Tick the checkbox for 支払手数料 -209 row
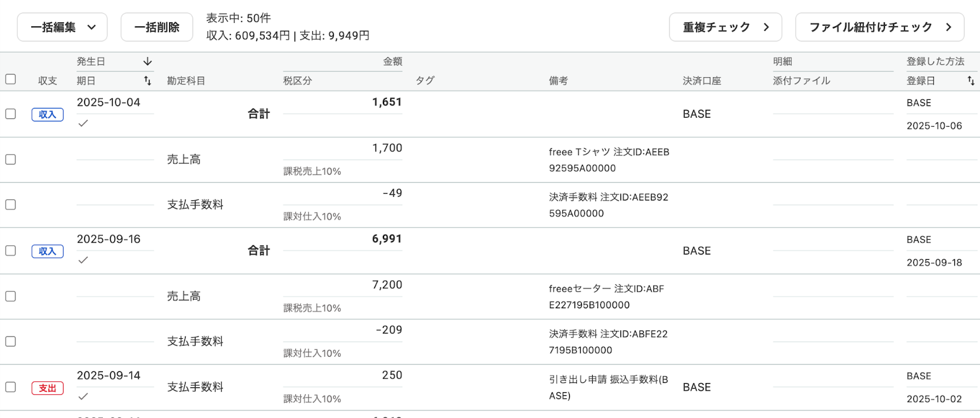The image size is (980, 418). [10, 341]
